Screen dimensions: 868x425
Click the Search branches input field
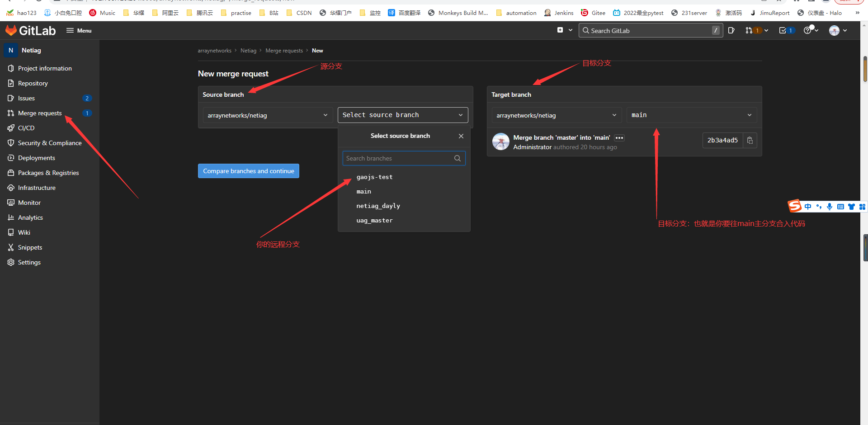click(404, 158)
